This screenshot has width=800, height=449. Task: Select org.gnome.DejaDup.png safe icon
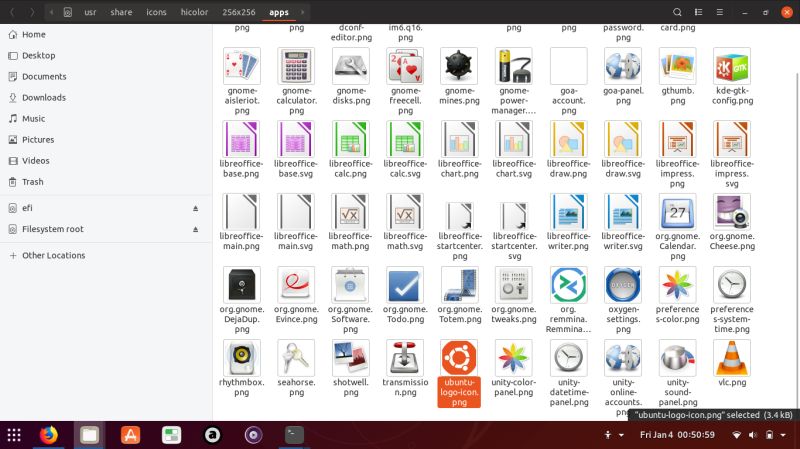242,285
